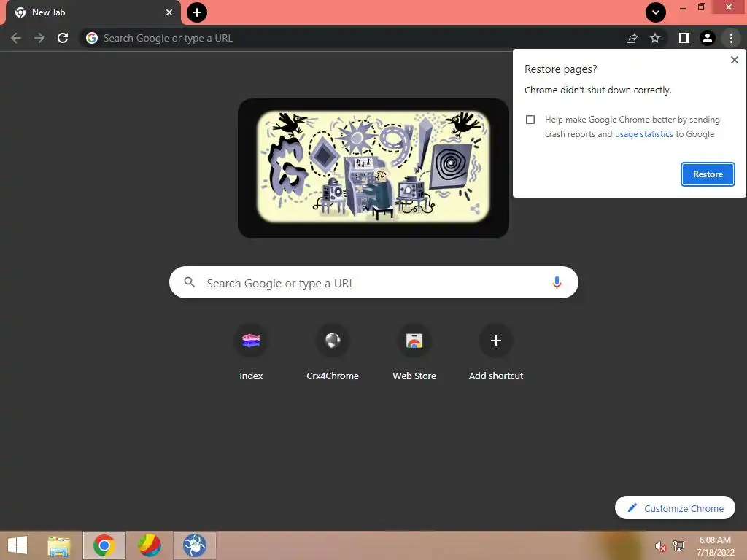Open a new tab with plus button
Image resolution: width=747 pixels, height=560 pixels.
coord(197,12)
